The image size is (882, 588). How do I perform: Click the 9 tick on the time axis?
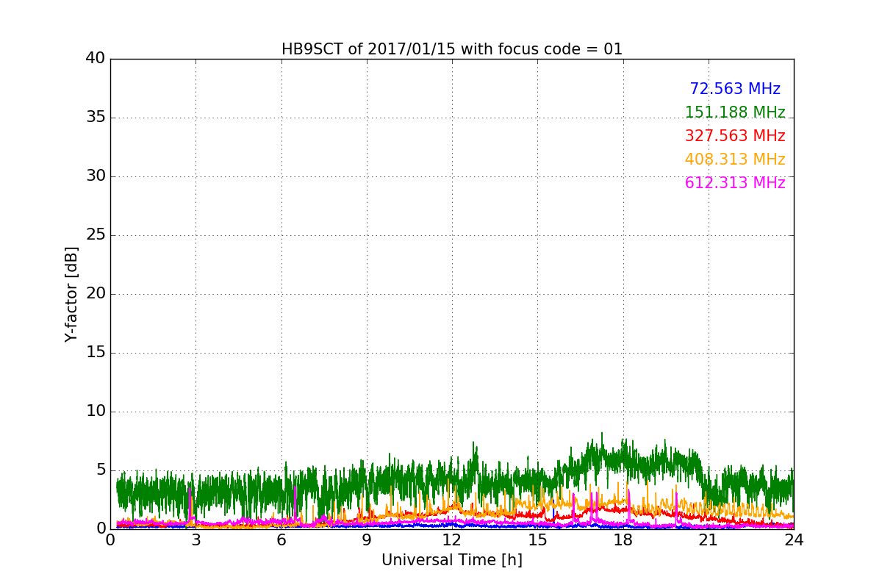coord(367,539)
